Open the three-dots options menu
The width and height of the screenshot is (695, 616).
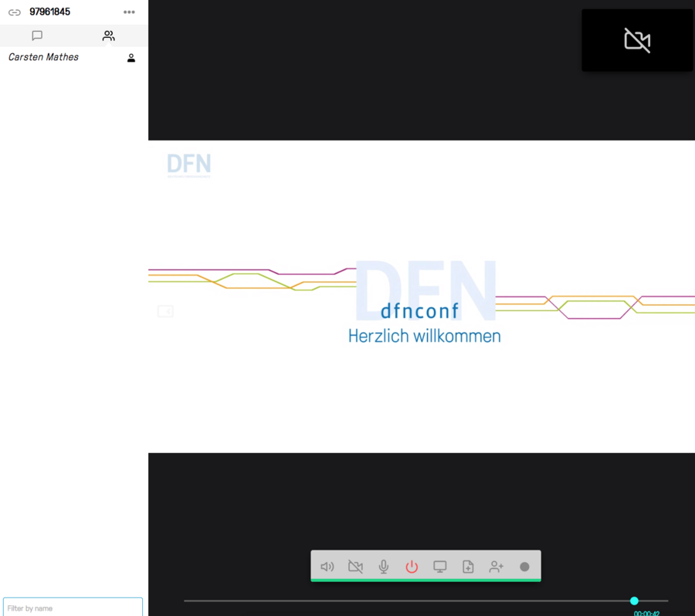pyautogui.click(x=129, y=12)
